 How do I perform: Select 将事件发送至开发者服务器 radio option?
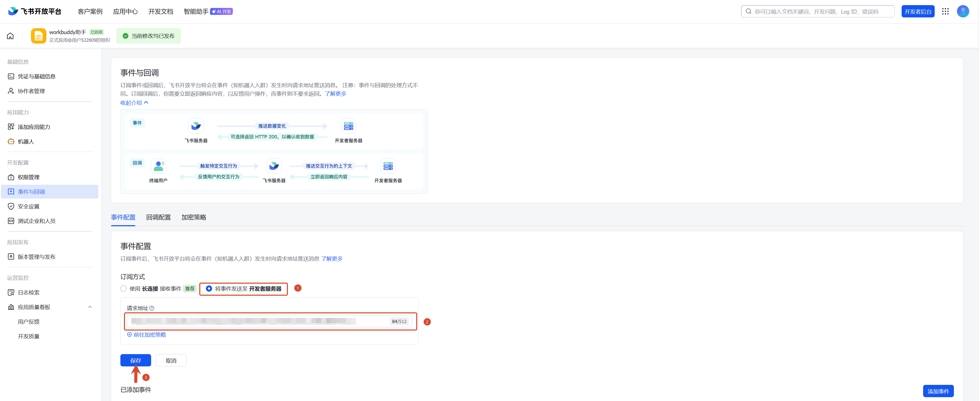pos(209,289)
